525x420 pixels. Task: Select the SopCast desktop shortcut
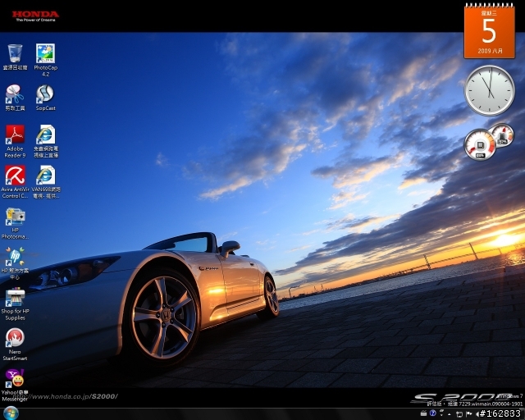(x=46, y=98)
